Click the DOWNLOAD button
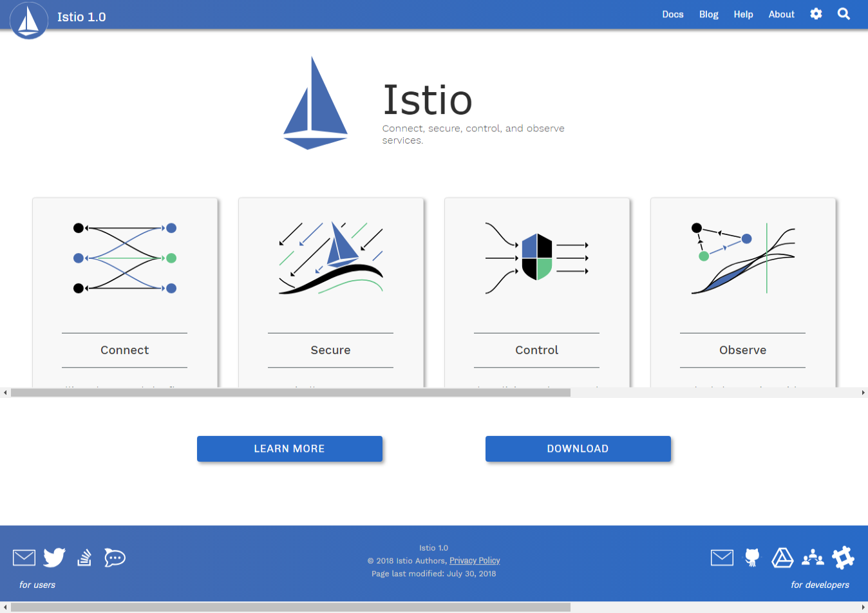Viewport: 868px width, 613px height. tap(578, 449)
